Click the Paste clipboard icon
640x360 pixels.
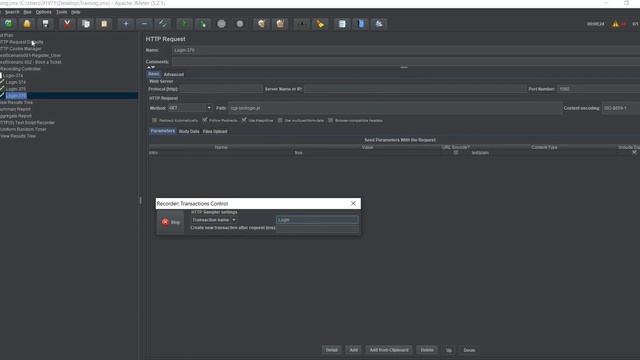pos(104,24)
